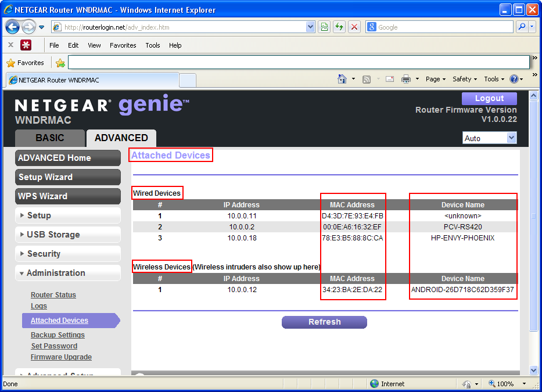Viewport: 542px width, 392px height.
Task: Click the zoom magnifier icon showing 100%
Action: pos(491,383)
